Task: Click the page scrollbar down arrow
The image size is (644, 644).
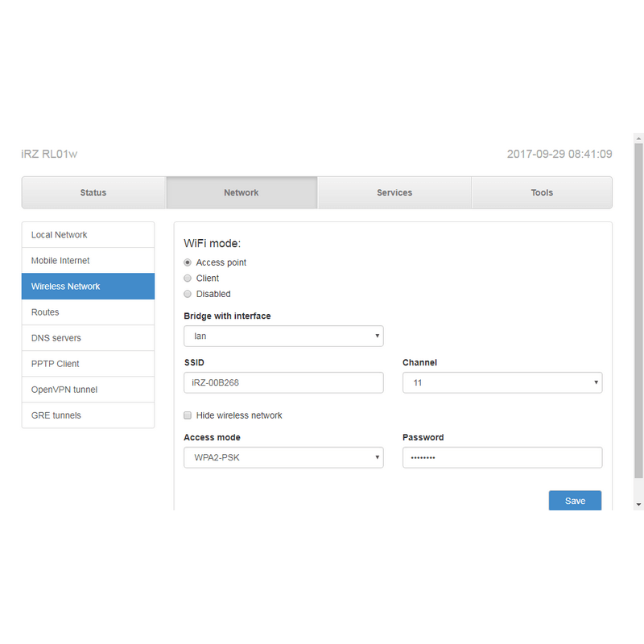Action: point(639,504)
